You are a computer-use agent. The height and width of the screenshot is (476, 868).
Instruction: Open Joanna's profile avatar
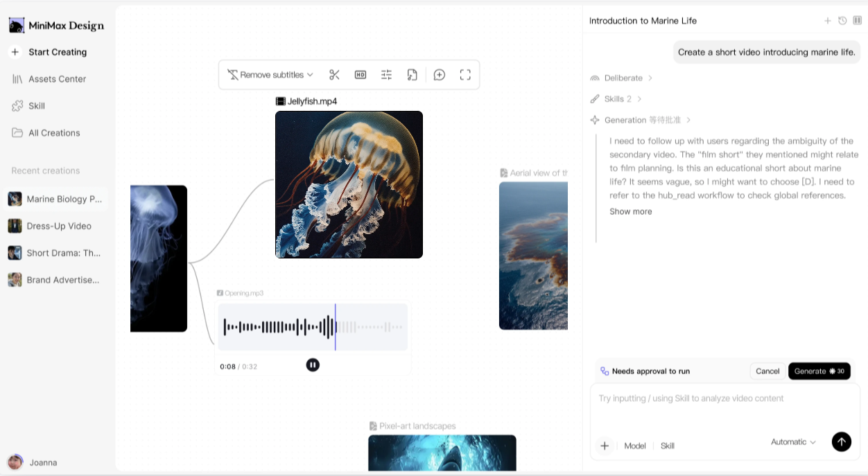pyautogui.click(x=15, y=462)
